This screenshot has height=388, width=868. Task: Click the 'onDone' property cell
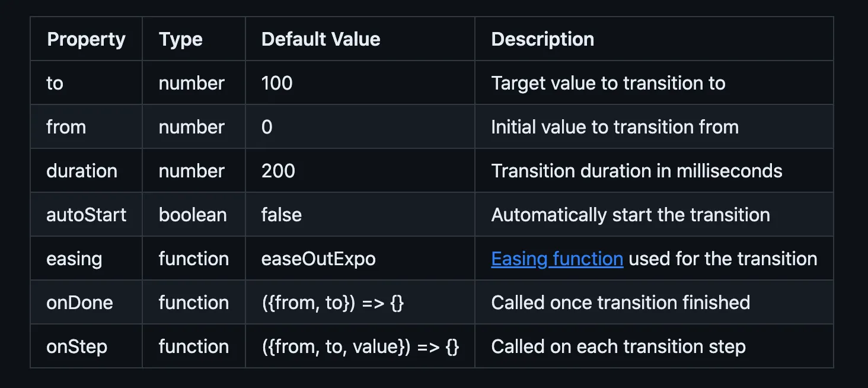pyautogui.click(x=86, y=303)
